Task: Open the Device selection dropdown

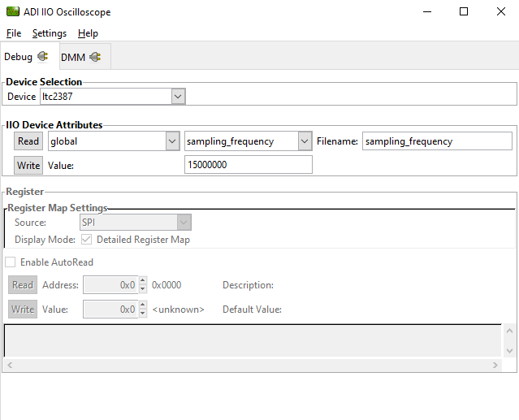Action: 178,97
